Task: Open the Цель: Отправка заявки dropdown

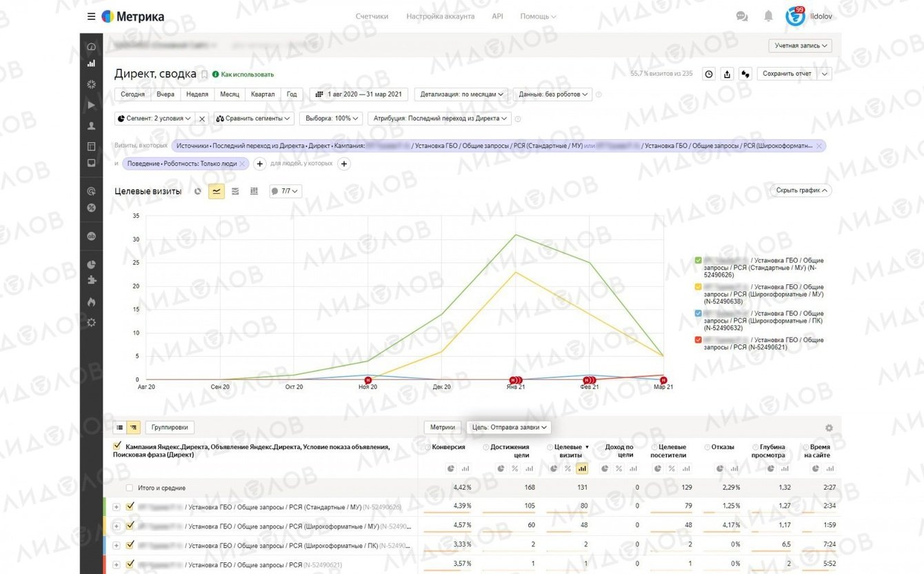Action: pyautogui.click(x=509, y=428)
